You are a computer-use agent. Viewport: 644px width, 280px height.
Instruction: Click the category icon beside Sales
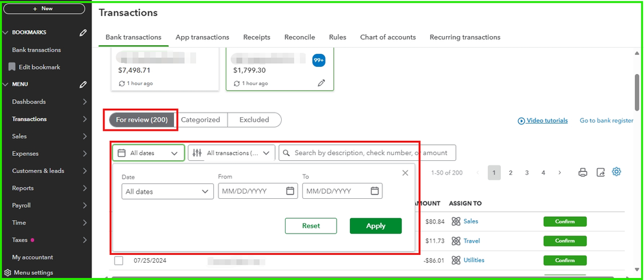(456, 221)
